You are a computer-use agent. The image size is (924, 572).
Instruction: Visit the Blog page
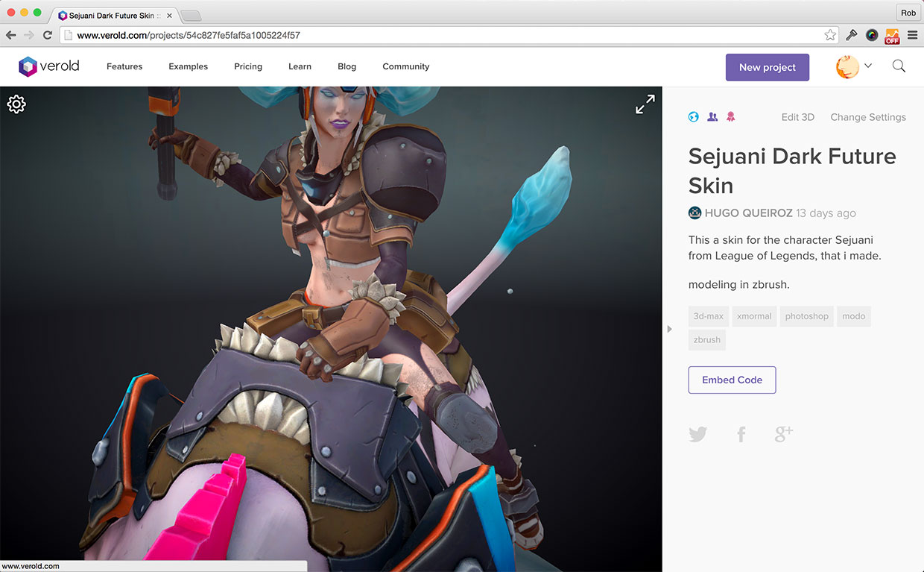coord(347,66)
